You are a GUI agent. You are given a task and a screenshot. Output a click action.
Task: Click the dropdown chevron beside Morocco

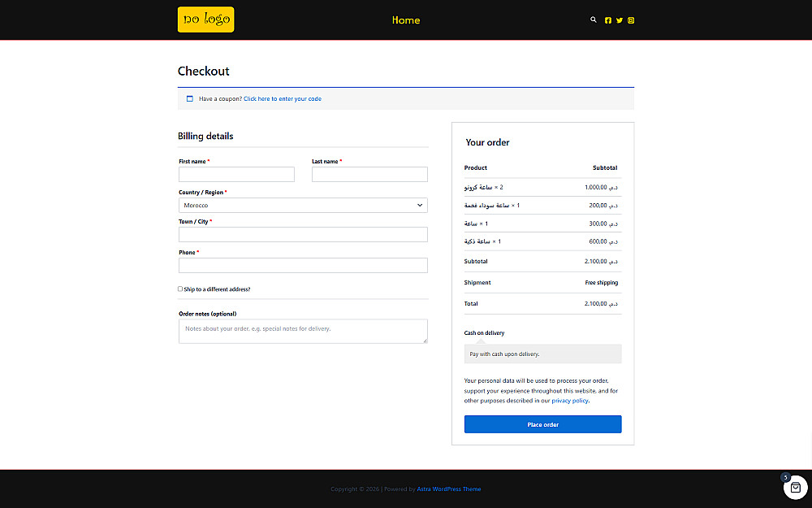pos(420,206)
